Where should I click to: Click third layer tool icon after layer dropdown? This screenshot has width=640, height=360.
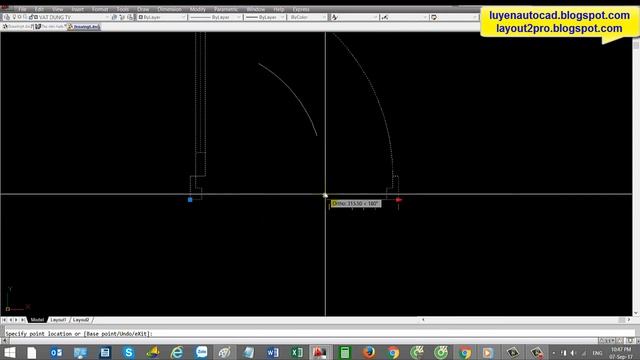(130, 17)
